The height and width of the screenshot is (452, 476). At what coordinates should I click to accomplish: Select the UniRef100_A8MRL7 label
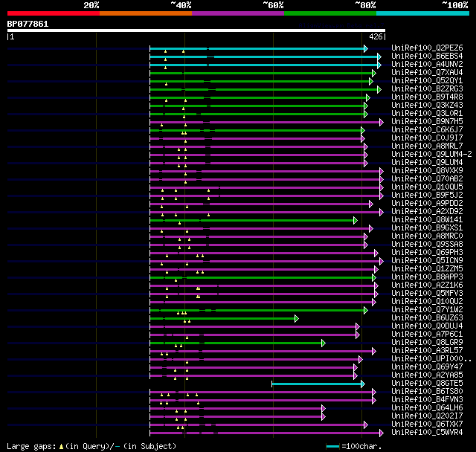pos(427,146)
